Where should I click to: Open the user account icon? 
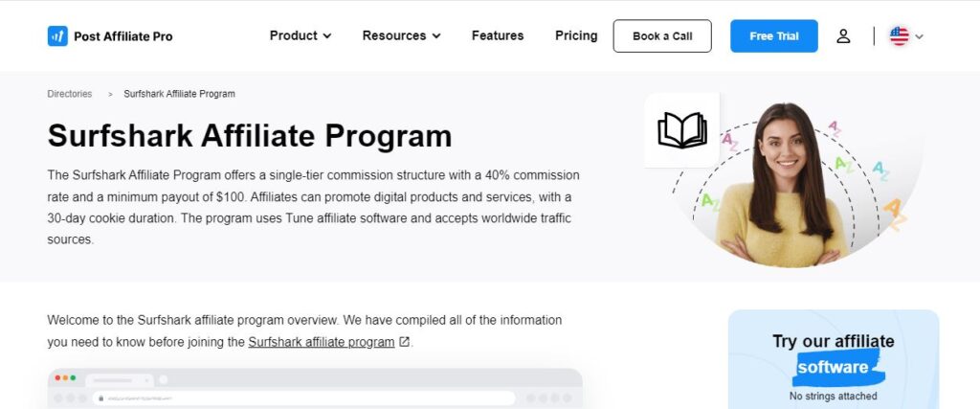click(843, 36)
